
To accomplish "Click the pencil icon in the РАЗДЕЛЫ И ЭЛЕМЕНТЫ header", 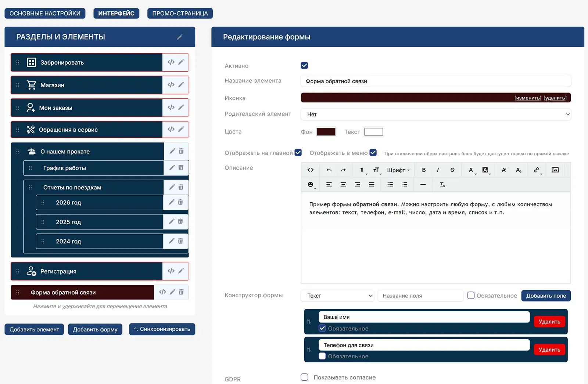I will [x=180, y=37].
